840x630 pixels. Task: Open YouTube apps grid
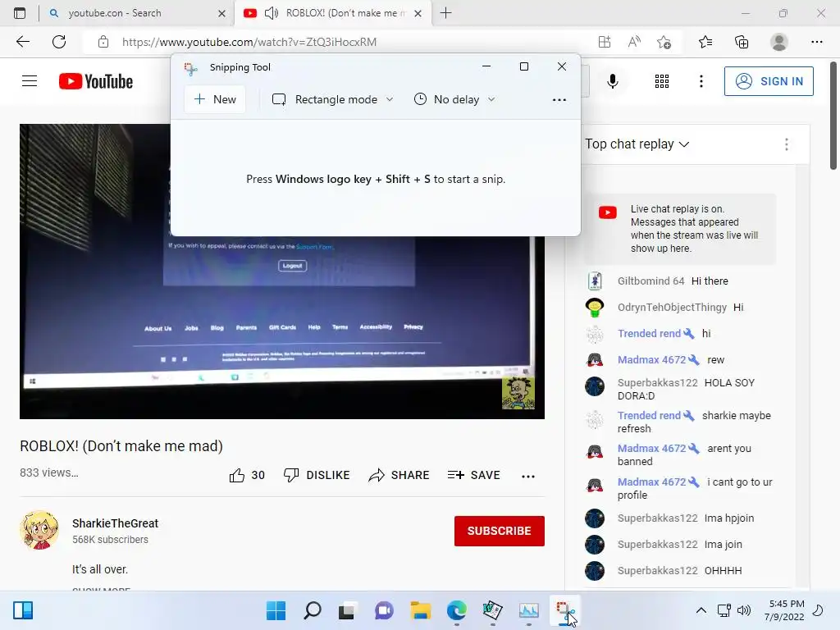662,81
